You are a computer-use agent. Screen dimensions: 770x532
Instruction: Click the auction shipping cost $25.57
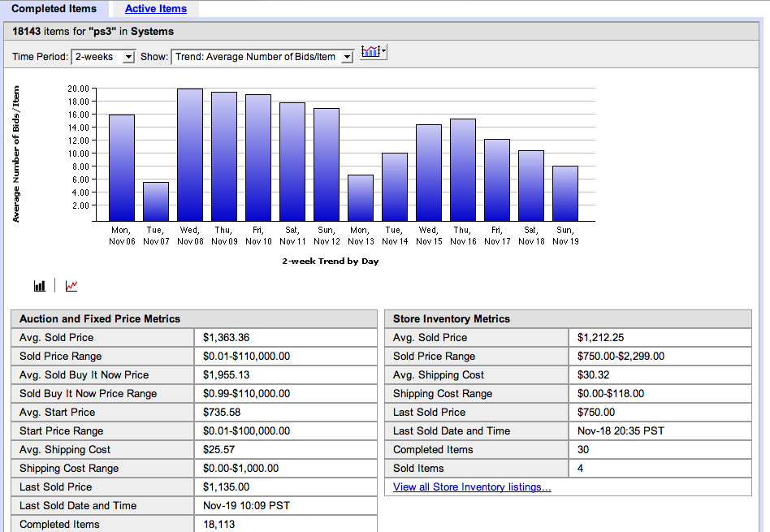[x=218, y=449]
